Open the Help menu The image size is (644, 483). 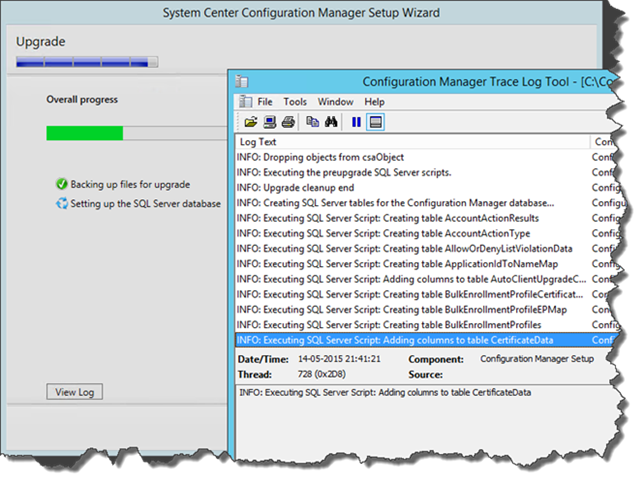tap(374, 102)
